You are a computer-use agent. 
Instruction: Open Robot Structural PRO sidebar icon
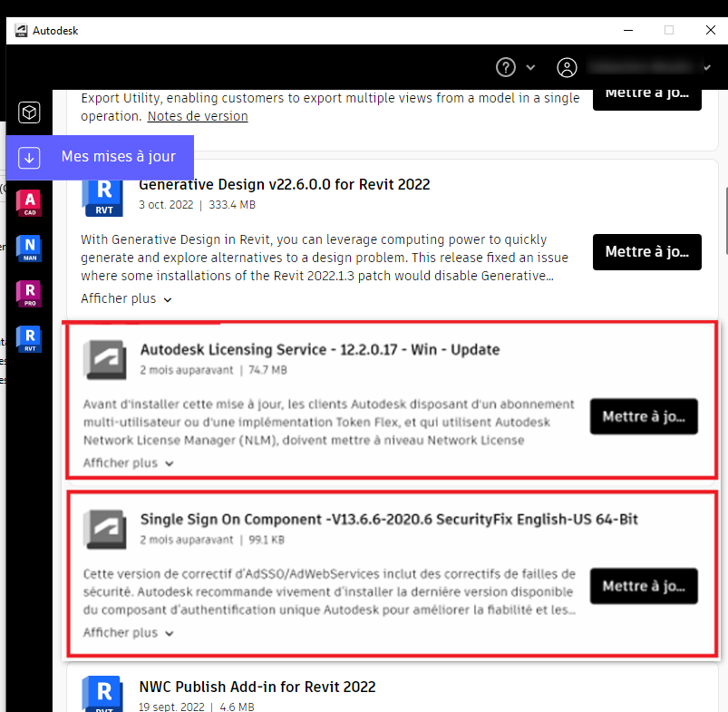[29, 293]
